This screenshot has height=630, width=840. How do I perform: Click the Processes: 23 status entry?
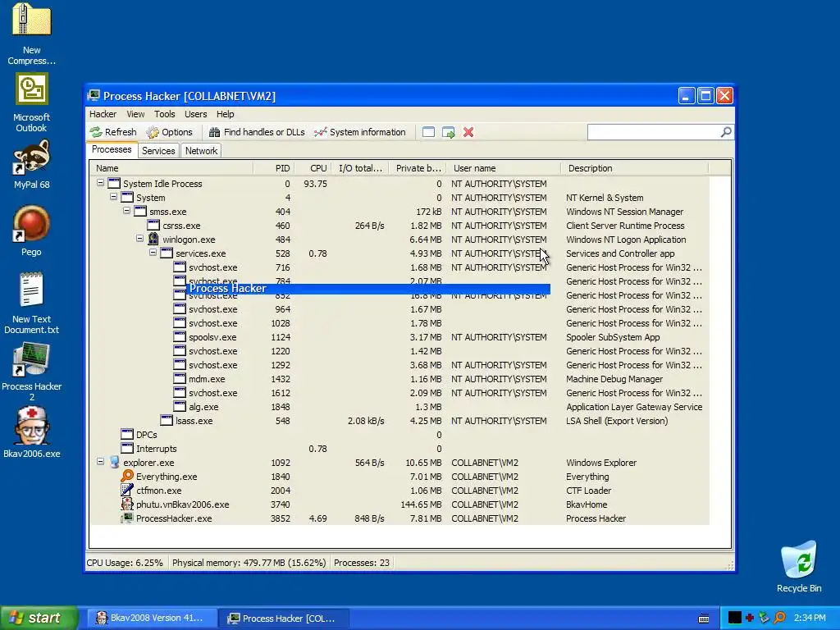(362, 563)
